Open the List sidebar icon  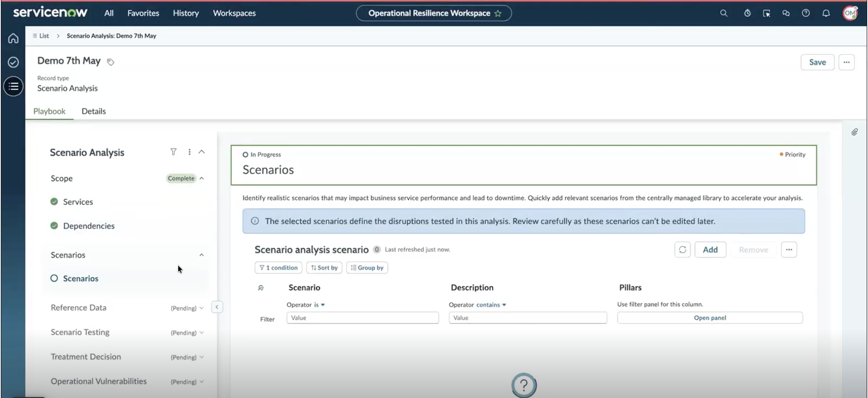pos(14,86)
